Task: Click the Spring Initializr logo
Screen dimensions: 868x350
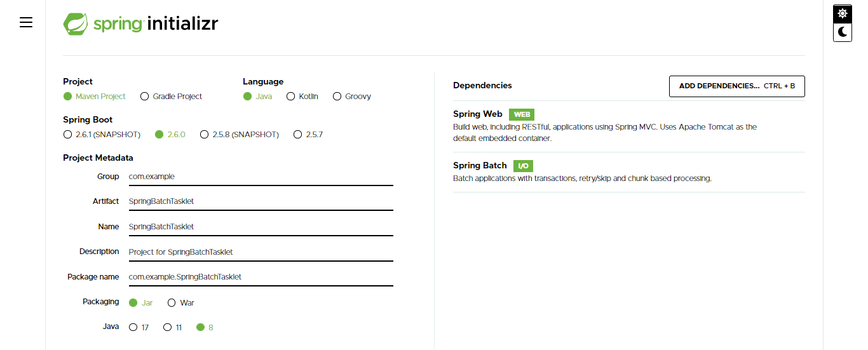Action: point(140,24)
